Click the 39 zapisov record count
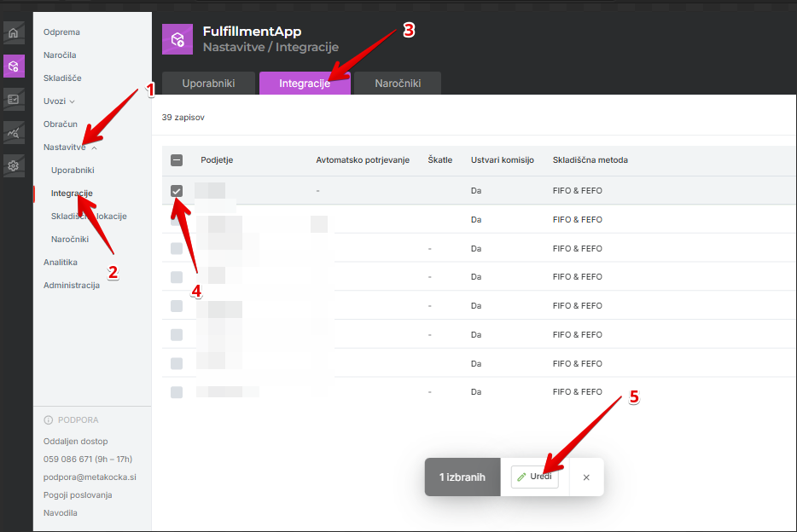 point(183,118)
